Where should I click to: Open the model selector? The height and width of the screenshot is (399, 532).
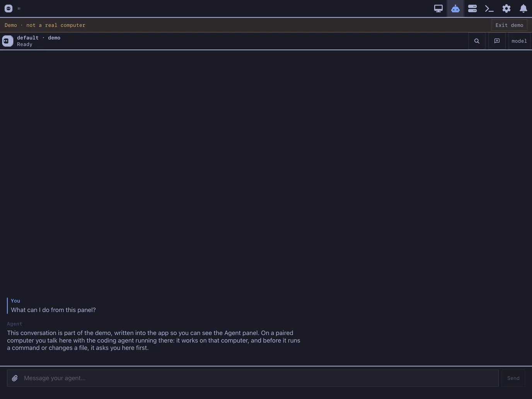tap(519, 41)
